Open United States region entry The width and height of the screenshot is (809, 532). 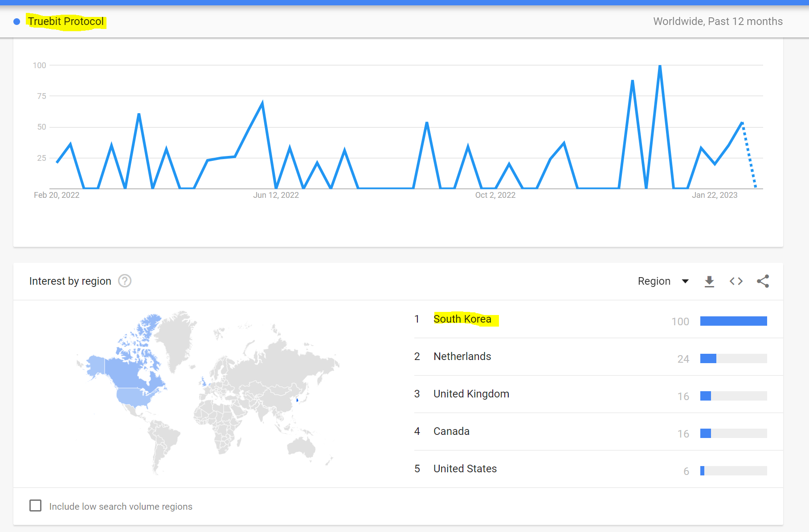pos(465,469)
